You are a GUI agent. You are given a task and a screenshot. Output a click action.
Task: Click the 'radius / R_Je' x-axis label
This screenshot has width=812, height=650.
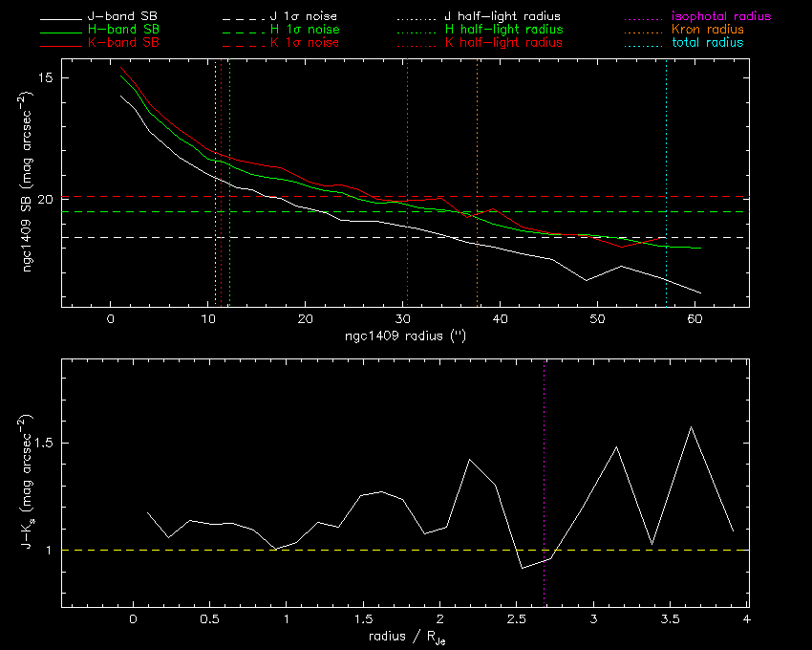click(x=405, y=638)
